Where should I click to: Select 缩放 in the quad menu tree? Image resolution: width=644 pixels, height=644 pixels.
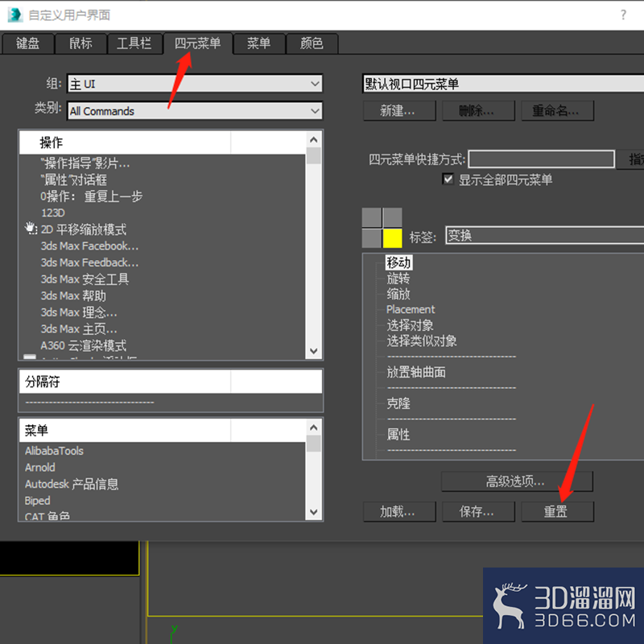point(398,294)
